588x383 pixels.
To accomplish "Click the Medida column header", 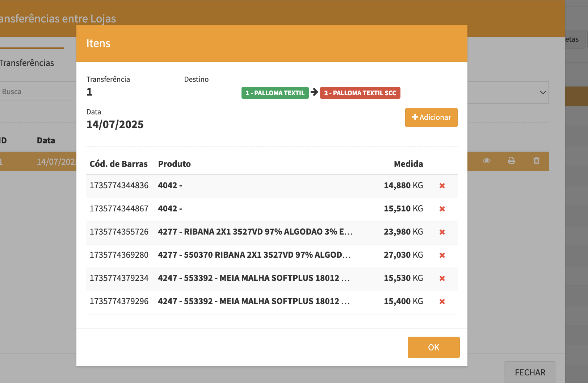I will (x=408, y=164).
